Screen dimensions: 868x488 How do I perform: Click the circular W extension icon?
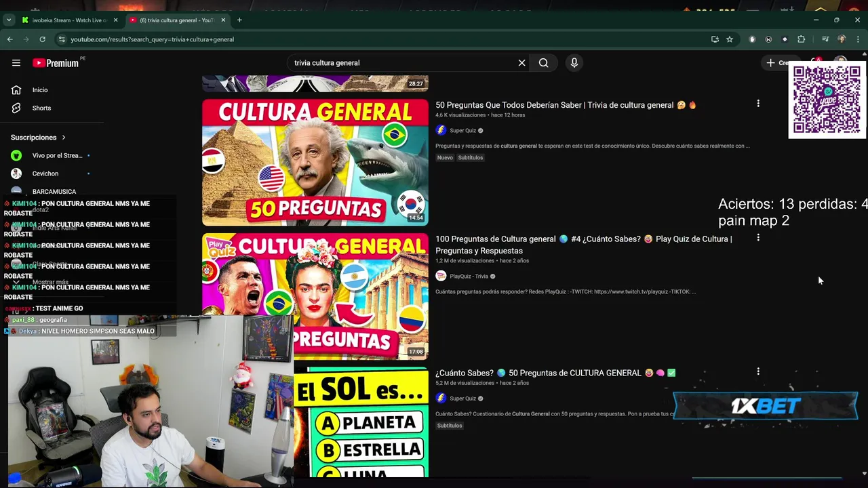point(768,39)
